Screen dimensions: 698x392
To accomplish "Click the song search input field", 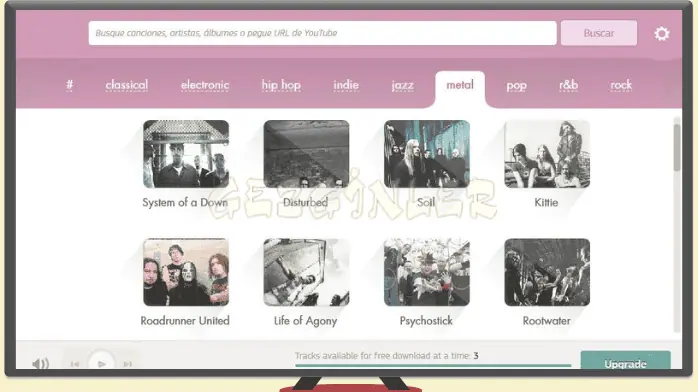I will tap(322, 33).
